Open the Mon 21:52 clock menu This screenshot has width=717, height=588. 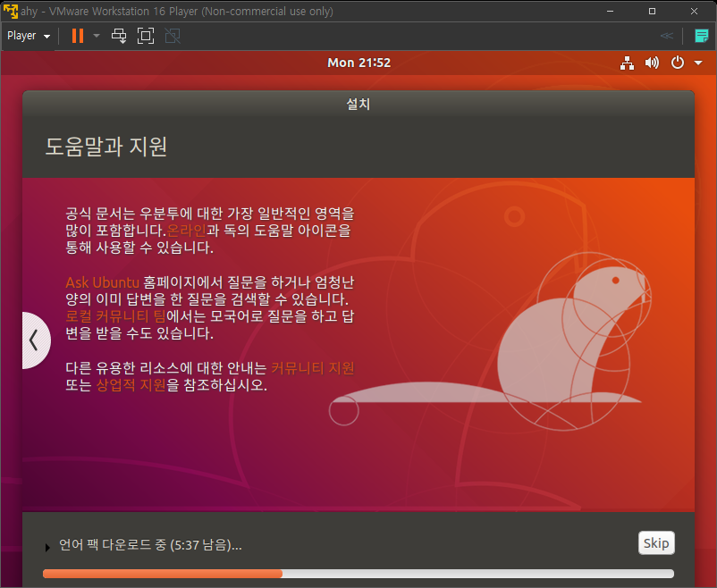tap(359, 63)
